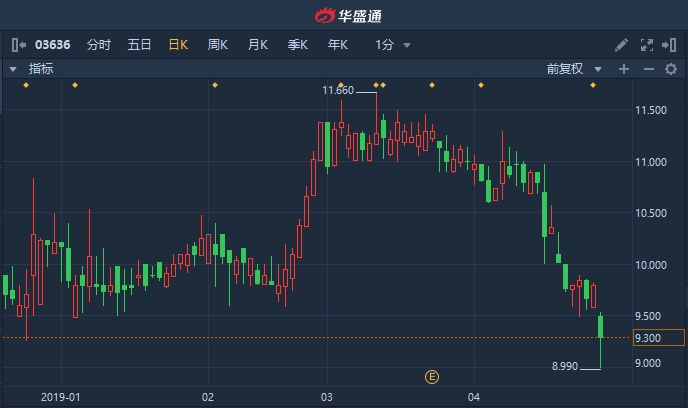This screenshot has height=408, width=688.
Task: Select the 周K tab
Action: 218,45
